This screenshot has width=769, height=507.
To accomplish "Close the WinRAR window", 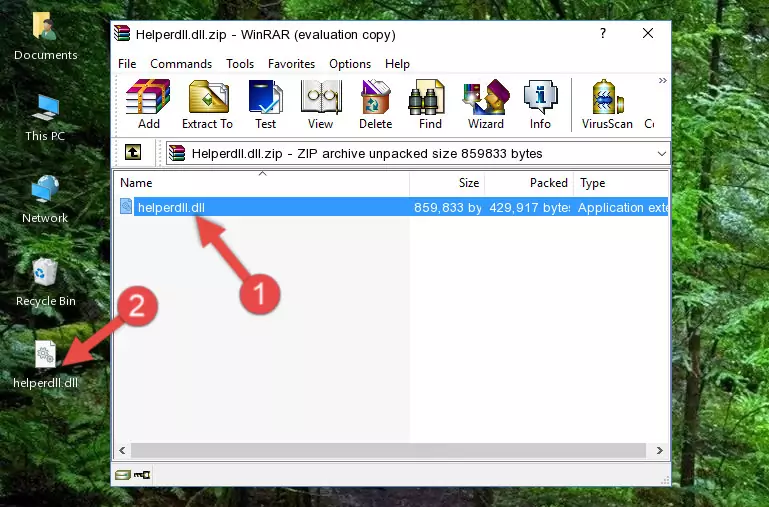I will tap(648, 33).
